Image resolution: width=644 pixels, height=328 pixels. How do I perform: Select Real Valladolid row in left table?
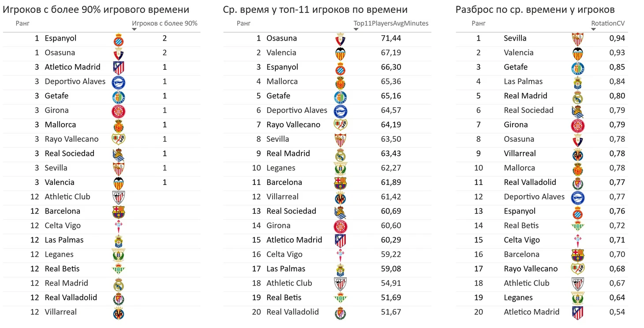[x=101, y=298]
